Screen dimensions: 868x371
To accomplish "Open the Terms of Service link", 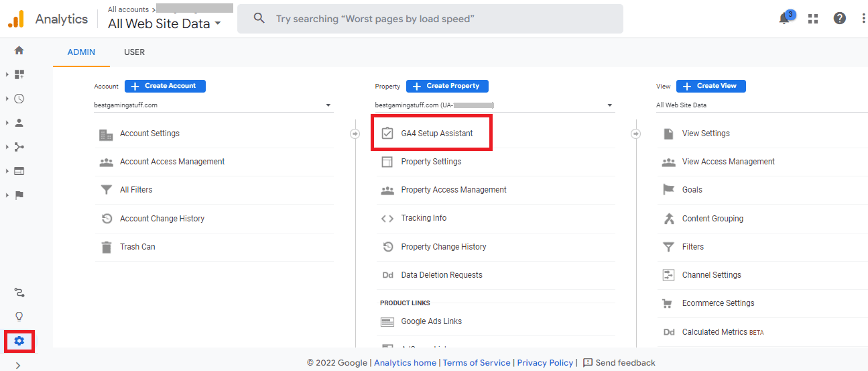I will click(x=477, y=363).
